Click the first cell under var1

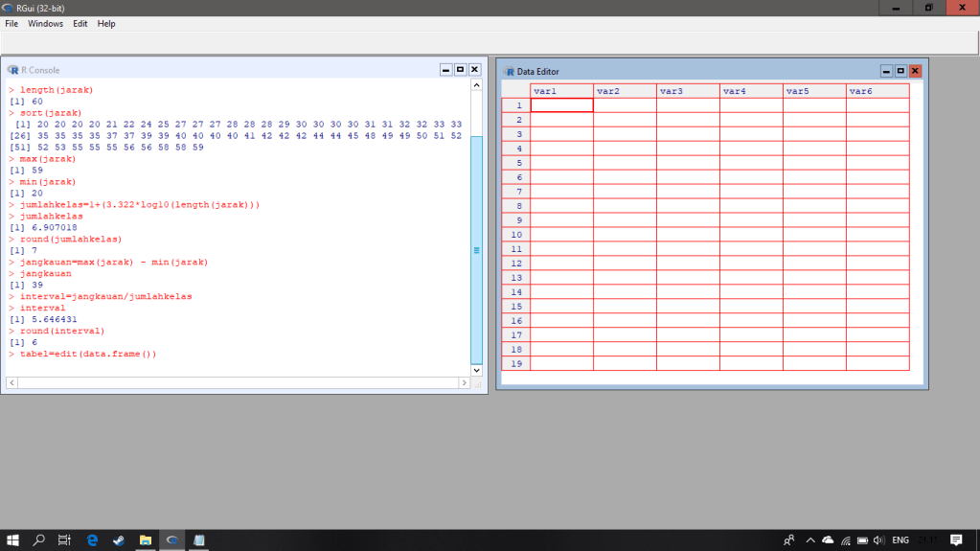coord(561,105)
